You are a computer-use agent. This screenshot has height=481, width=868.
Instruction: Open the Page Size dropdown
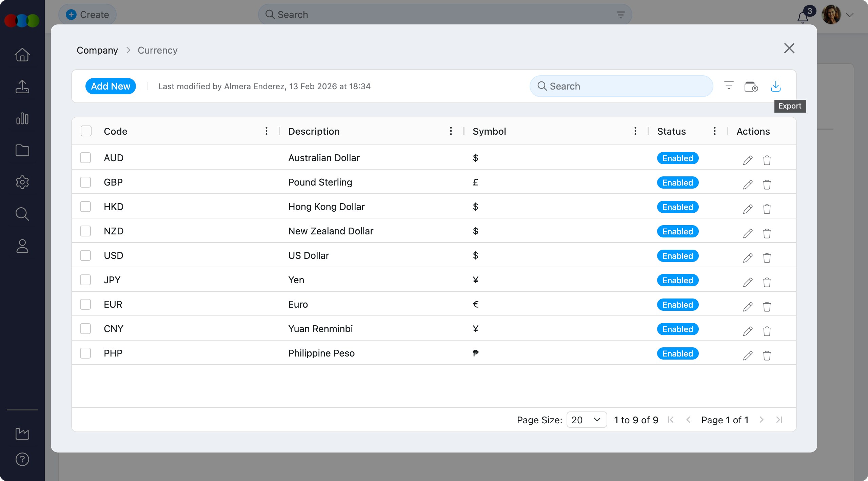pos(586,420)
